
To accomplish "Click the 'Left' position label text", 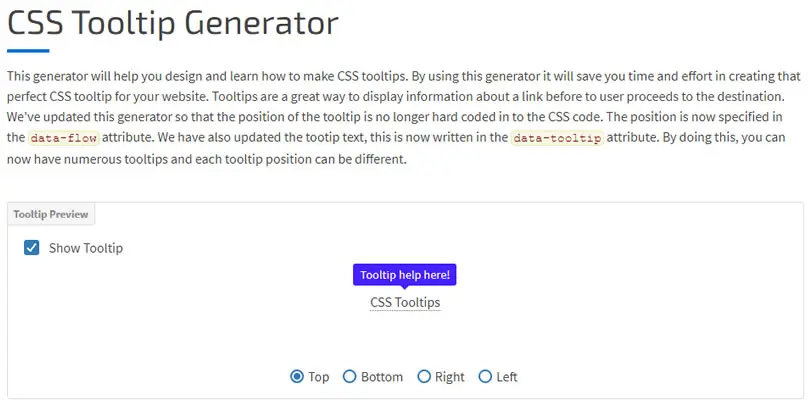I will click(x=507, y=377).
